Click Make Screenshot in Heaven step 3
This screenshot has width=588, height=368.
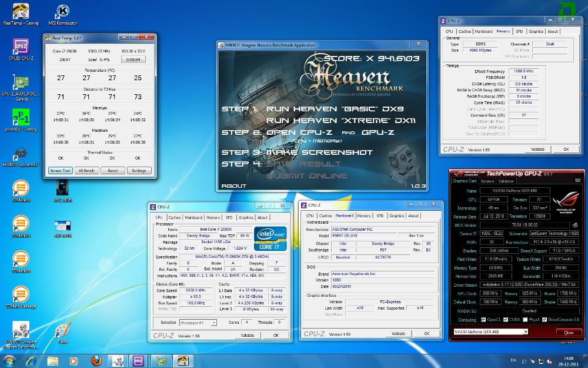(319, 152)
